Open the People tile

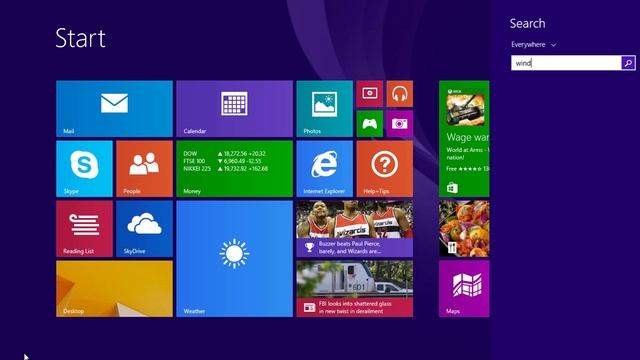pyautogui.click(x=144, y=169)
